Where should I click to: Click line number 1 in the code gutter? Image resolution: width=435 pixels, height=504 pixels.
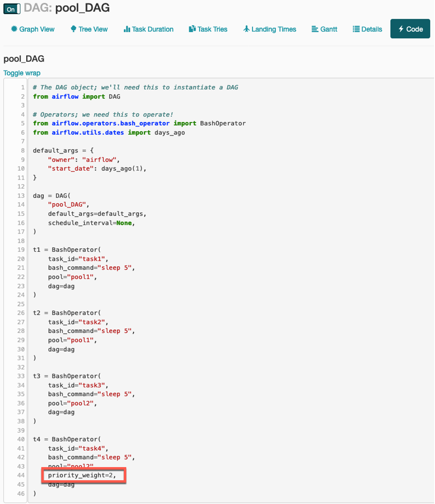[22, 87]
